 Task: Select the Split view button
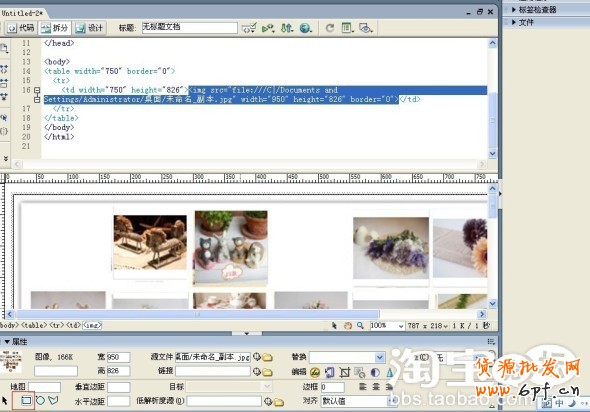[55, 28]
